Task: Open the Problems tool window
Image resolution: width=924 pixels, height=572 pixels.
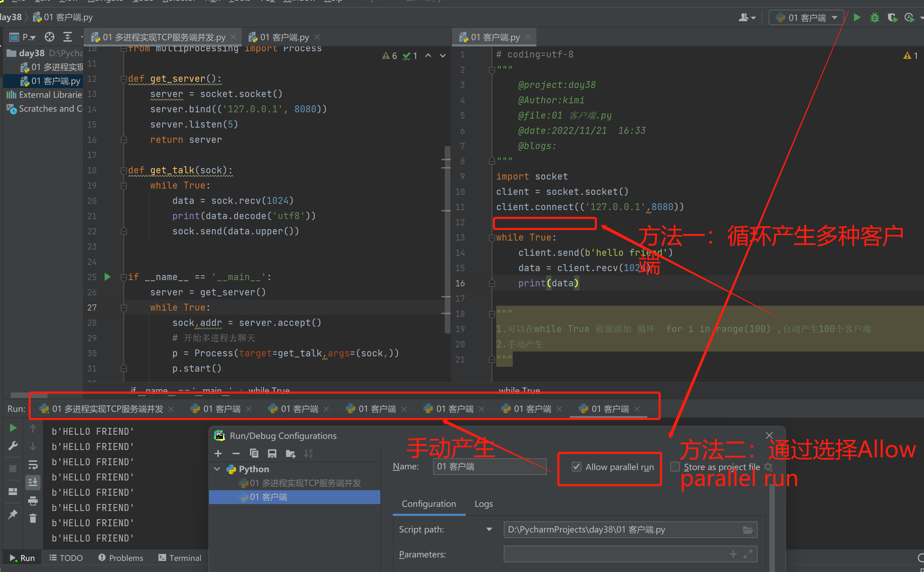Action: click(x=121, y=558)
